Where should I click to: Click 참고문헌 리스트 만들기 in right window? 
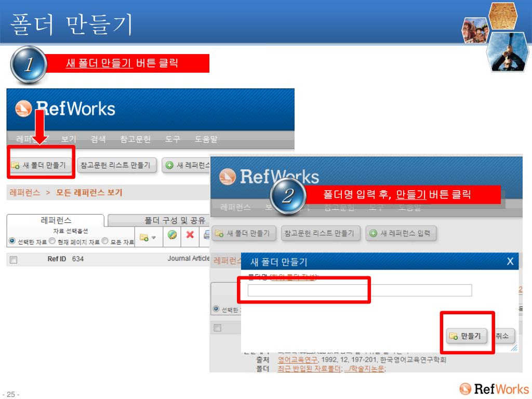(x=321, y=233)
